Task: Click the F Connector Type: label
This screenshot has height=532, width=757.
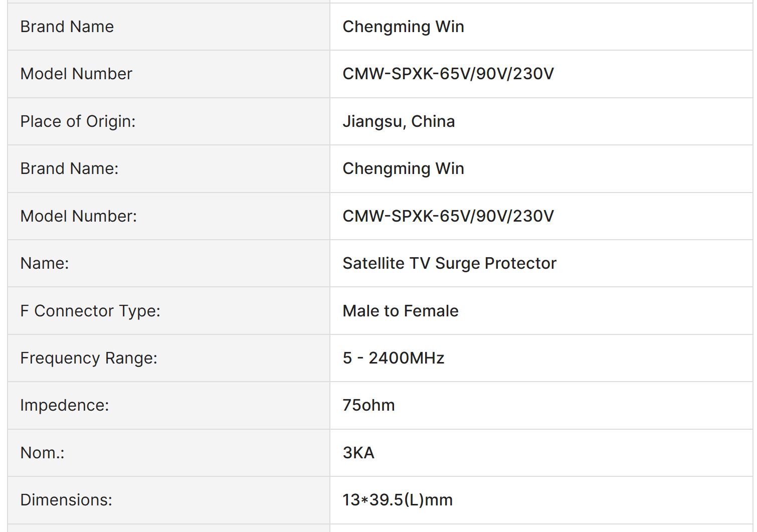Action: (x=90, y=311)
